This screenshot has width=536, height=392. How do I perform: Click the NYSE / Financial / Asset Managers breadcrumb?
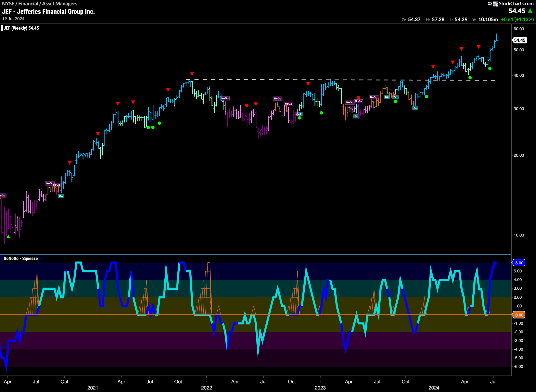pos(40,4)
